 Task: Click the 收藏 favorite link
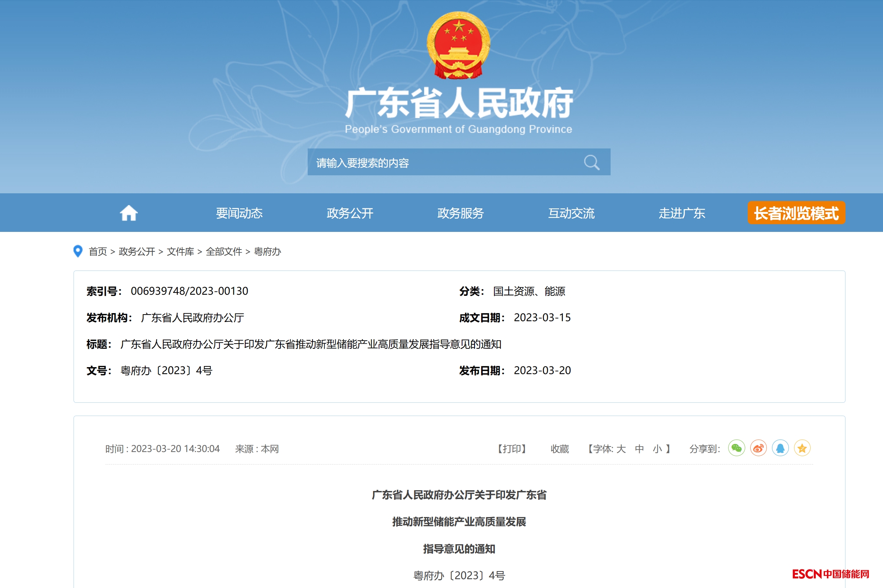click(x=559, y=449)
